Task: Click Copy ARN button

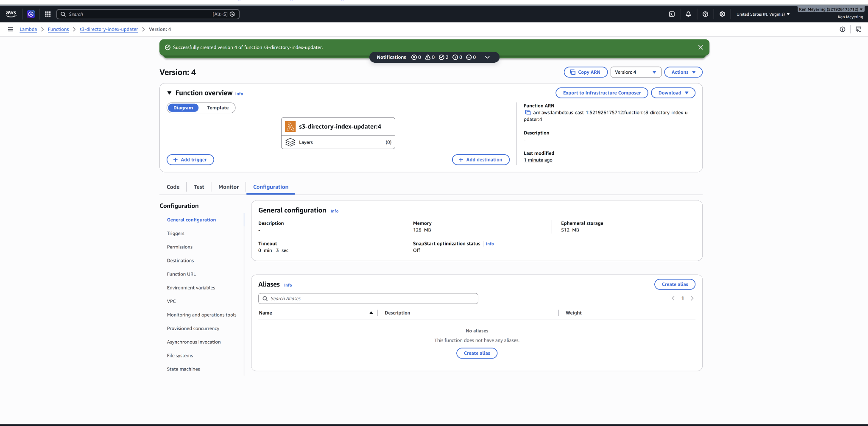Action: (586, 72)
